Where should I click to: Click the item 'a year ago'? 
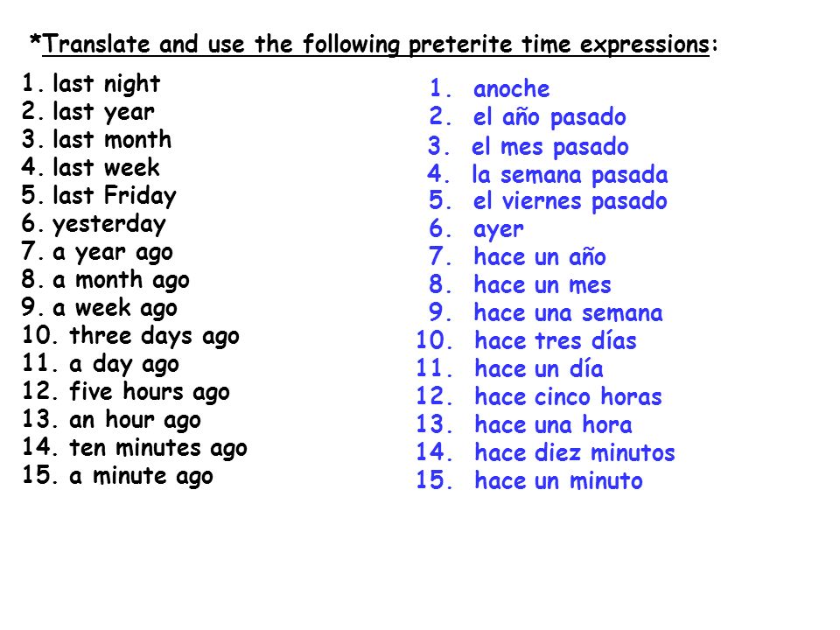(113, 253)
